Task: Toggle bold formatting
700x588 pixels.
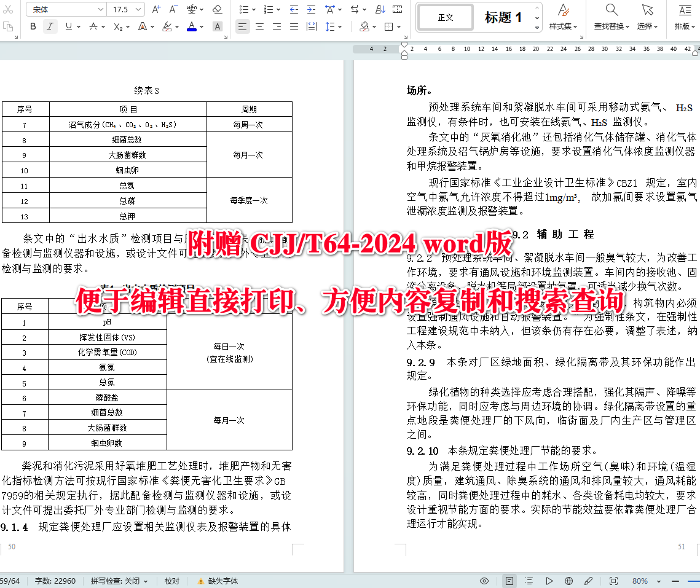Action: point(33,27)
